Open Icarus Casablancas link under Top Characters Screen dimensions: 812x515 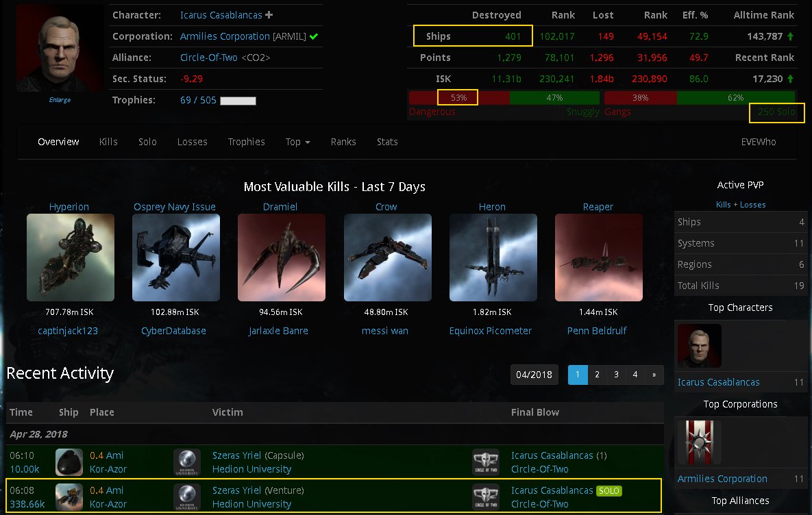click(718, 382)
